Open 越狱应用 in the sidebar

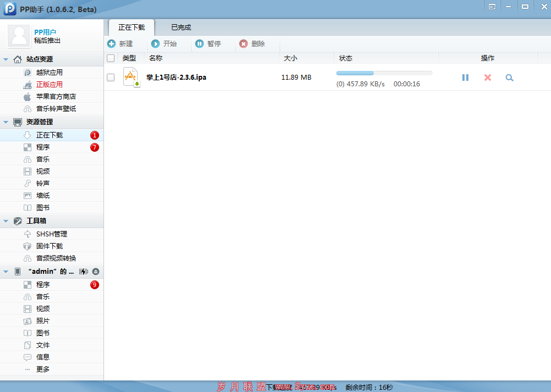coord(52,72)
